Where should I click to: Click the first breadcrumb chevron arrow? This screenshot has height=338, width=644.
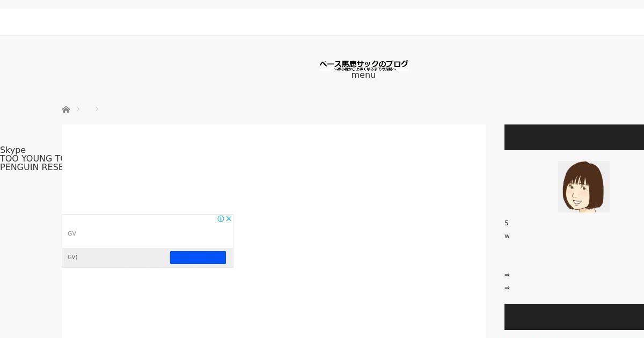click(78, 109)
